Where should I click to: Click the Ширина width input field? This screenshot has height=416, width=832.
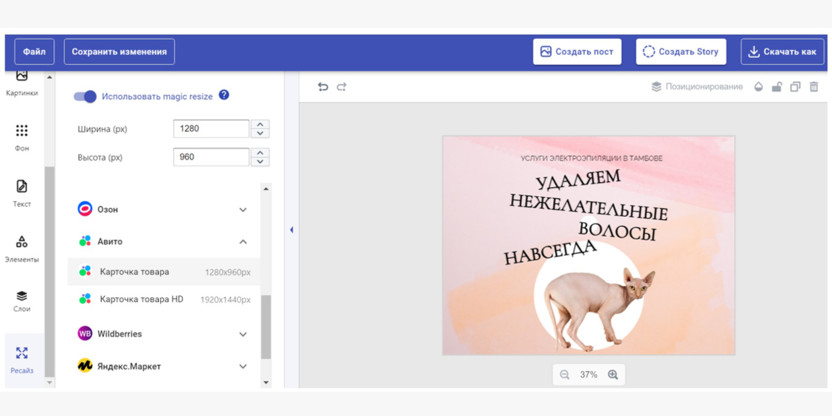point(211,129)
